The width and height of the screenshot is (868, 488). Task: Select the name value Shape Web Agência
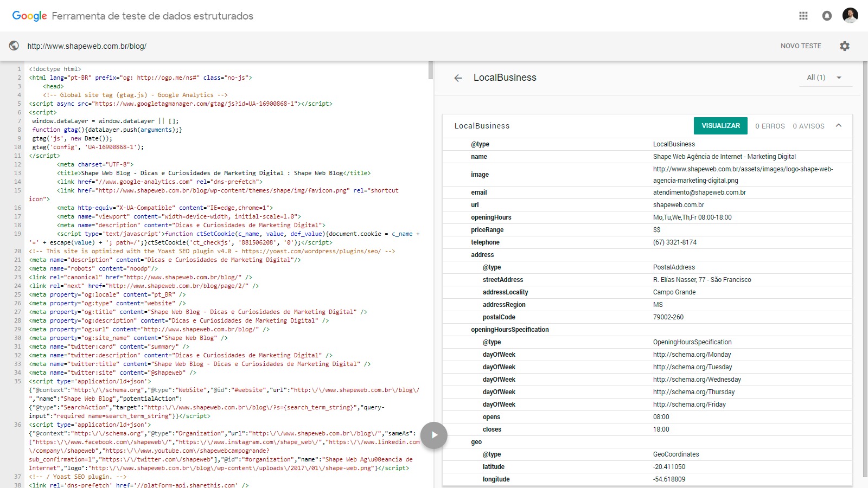(724, 157)
